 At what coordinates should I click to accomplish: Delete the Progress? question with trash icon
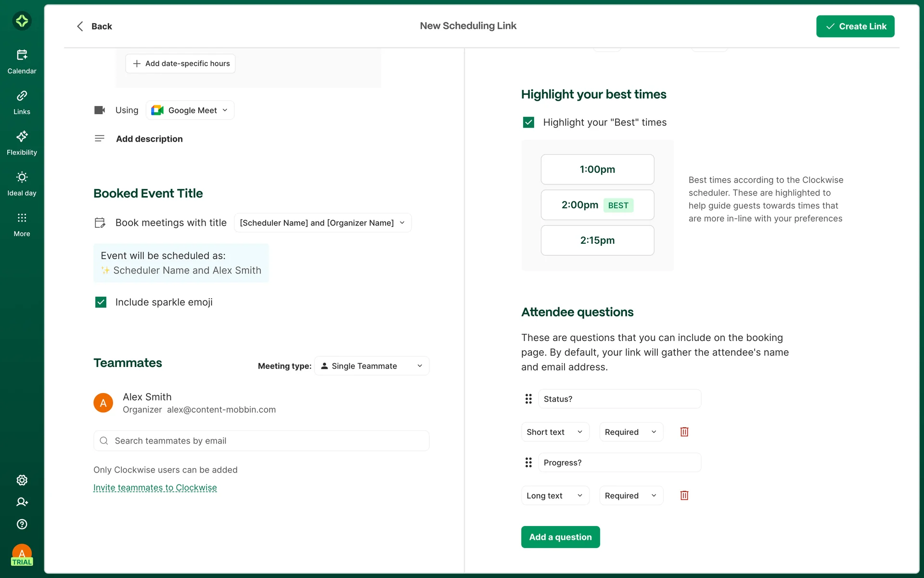click(x=684, y=496)
